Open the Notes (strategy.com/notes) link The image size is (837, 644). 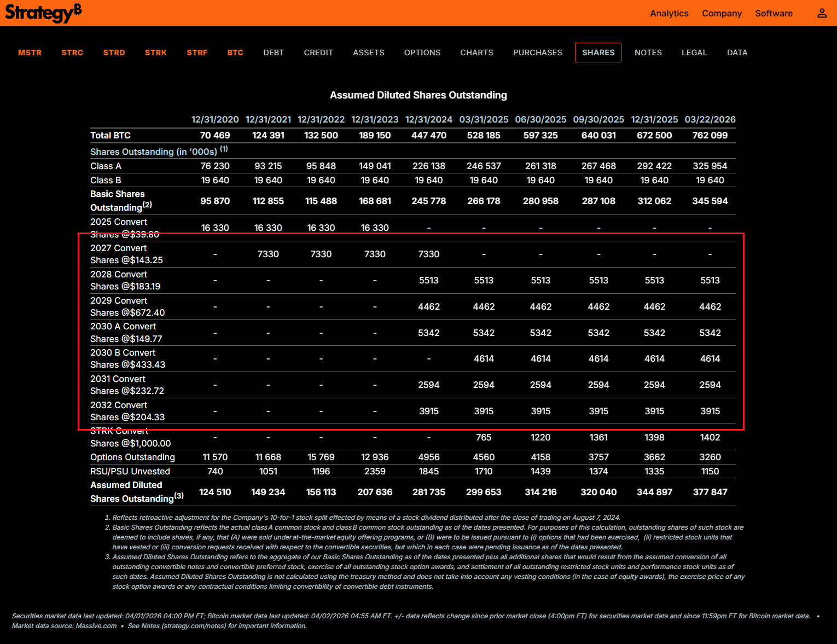click(183, 626)
